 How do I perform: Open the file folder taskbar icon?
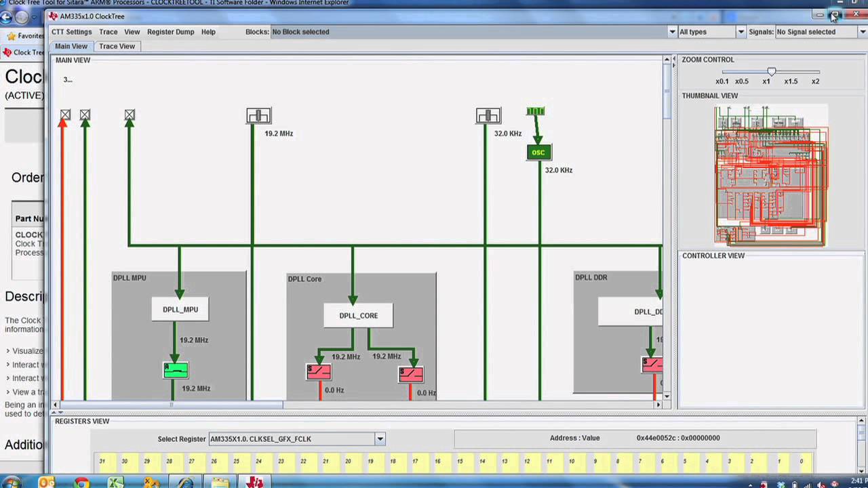tap(220, 483)
